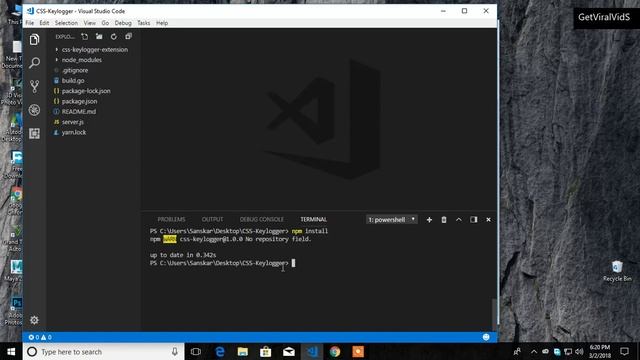The image size is (640, 360).
Task: Open the package.json file
Action: (x=80, y=101)
